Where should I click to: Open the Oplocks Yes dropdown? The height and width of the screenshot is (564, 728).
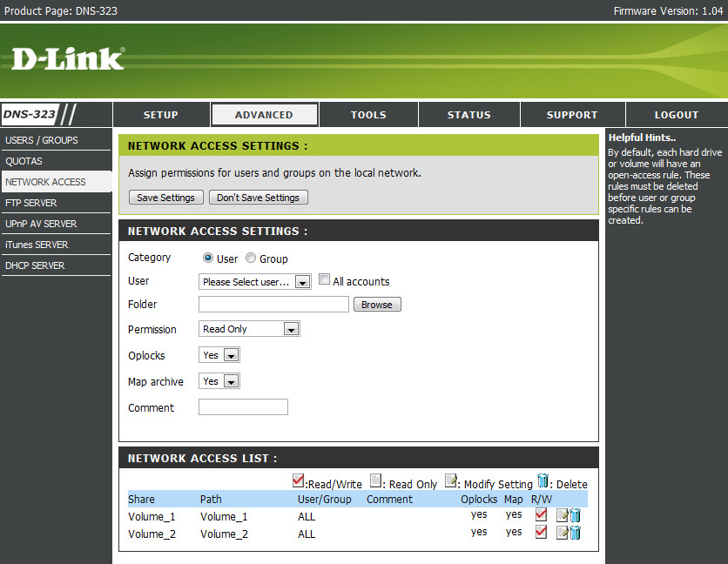[219, 355]
